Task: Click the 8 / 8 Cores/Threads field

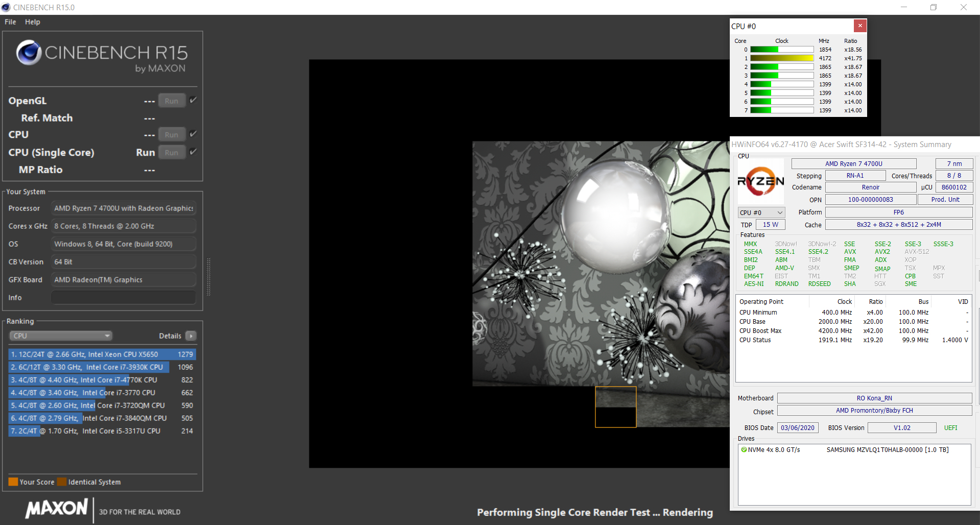Action: 954,176
